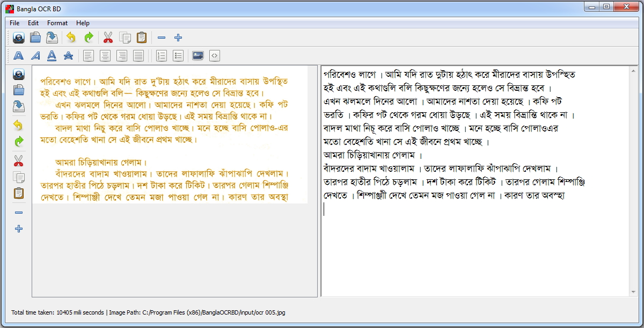The width and height of the screenshot is (644, 328).
Task: Click the camera icon in the top toolbar
Action: tap(19, 38)
